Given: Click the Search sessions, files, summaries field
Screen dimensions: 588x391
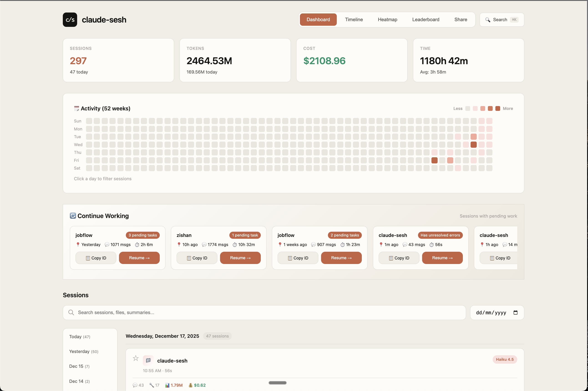Looking at the screenshot, I should (264, 312).
